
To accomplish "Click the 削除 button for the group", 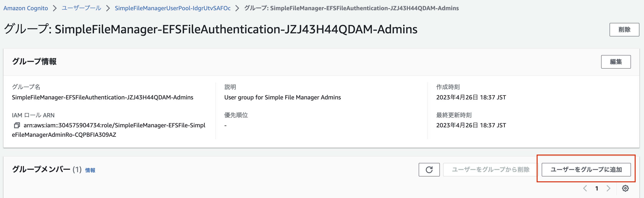I will point(624,30).
